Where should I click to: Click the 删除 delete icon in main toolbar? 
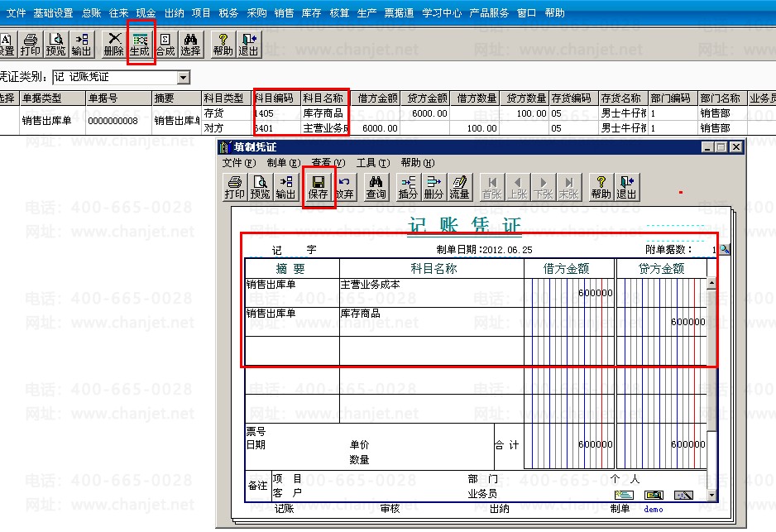point(114,45)
